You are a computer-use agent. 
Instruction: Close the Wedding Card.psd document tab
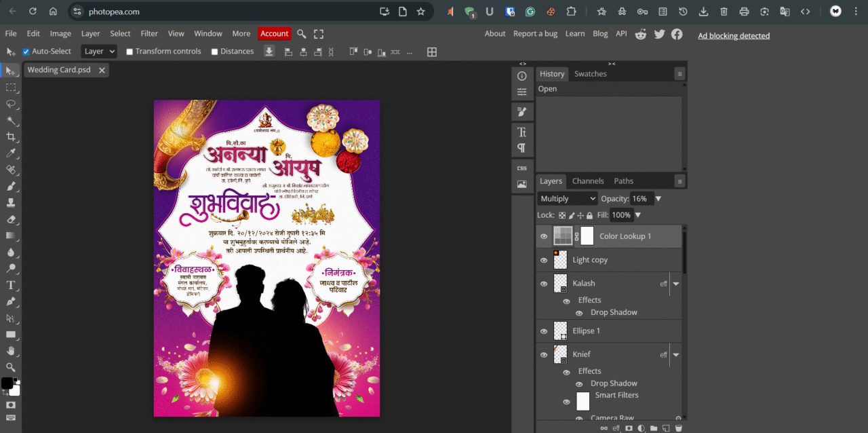[102, 70]
